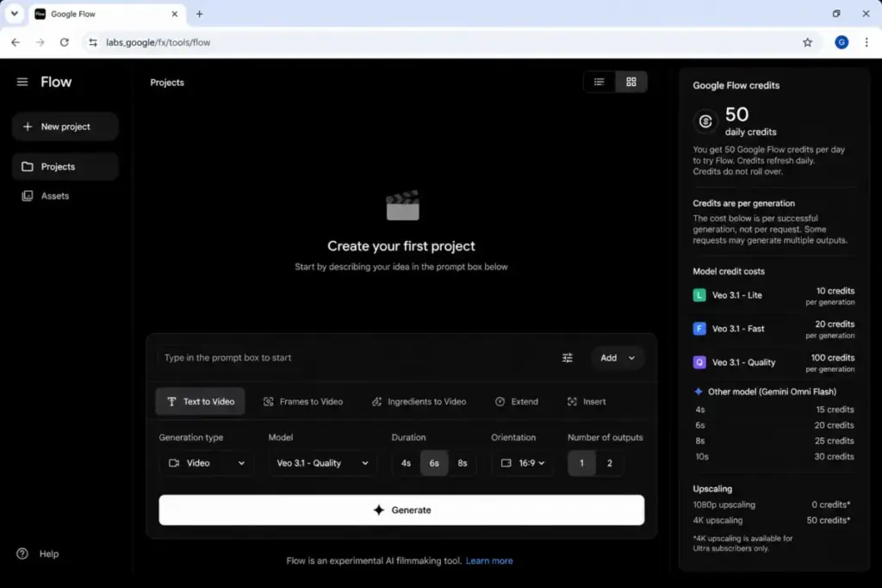Screen dimensions: 882x588
Task: Click the clapperboard icon above Create your first project
Action: tap(402, 205)
